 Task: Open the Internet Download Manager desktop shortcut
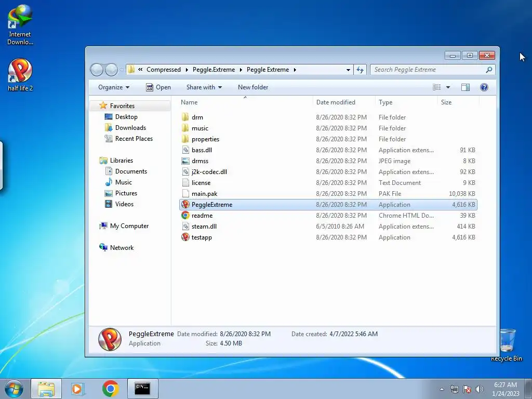pyautogui.click(x=20, y=25)
